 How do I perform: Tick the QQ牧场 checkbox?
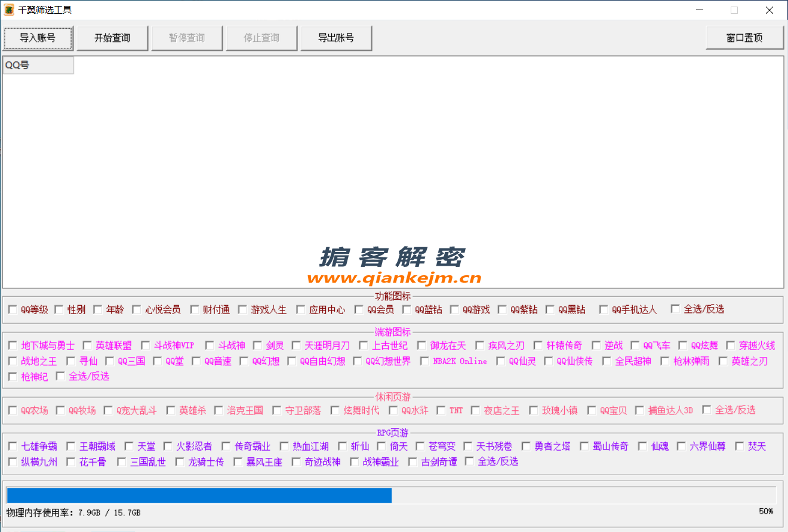[60, 410]
